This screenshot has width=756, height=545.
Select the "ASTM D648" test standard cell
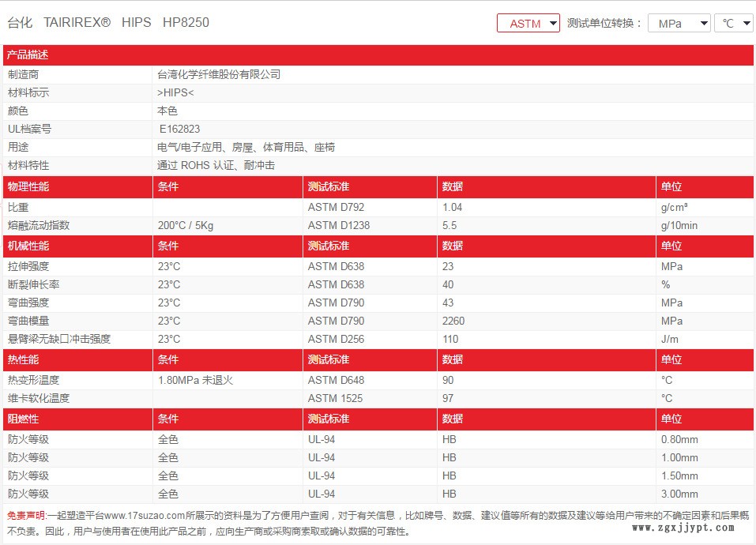[x=336, y=380]
